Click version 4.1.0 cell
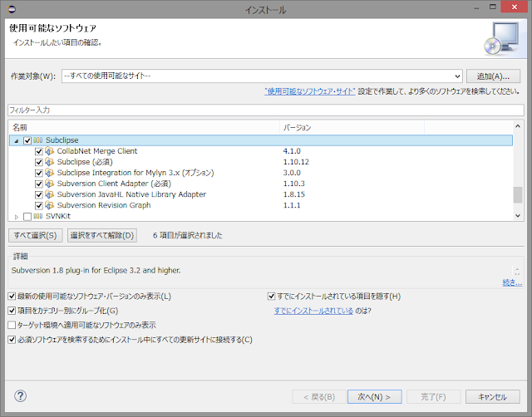532x417 pixels. coord(292,151)
